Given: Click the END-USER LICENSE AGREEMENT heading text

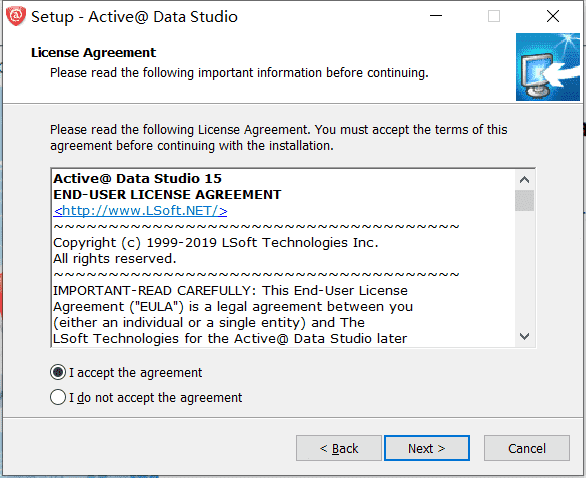Looking at the screenshot, I should tap(167, 195).
